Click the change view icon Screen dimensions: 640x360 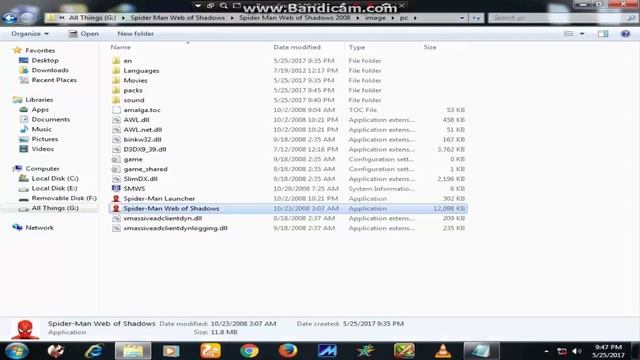tap(569, 34)
